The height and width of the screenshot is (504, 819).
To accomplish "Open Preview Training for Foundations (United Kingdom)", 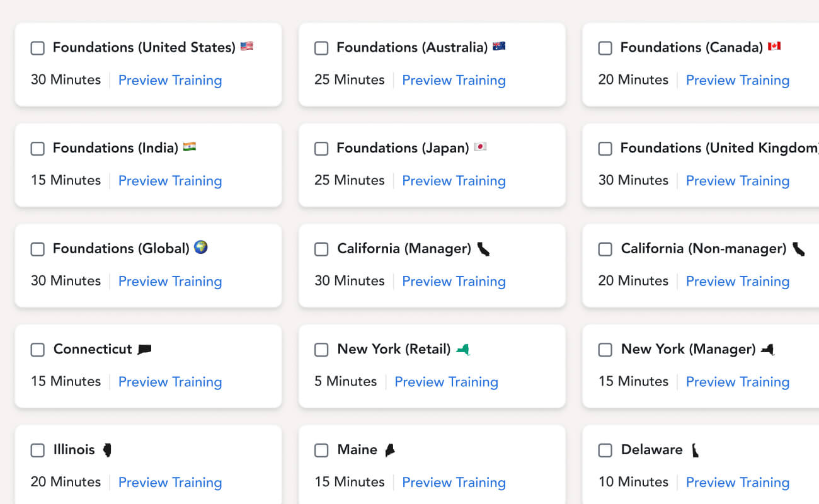I will point(737,181).
